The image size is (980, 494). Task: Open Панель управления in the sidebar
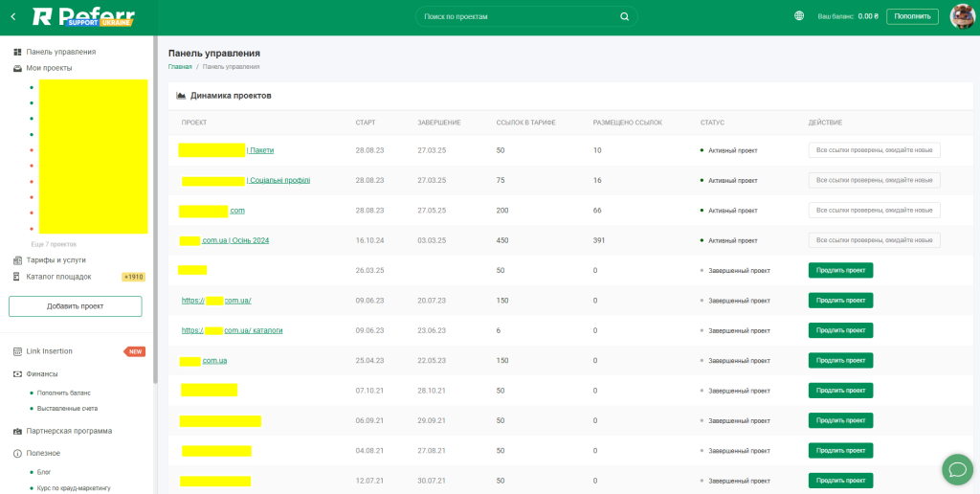tap(60, 52)
